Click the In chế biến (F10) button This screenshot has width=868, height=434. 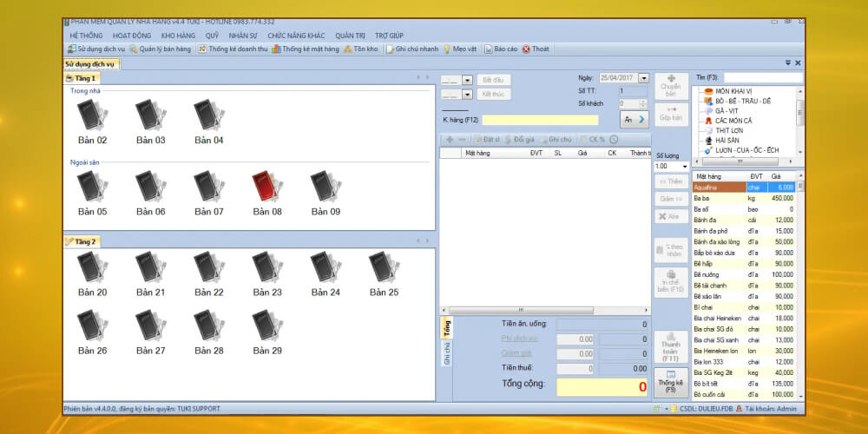coord(670,282)
